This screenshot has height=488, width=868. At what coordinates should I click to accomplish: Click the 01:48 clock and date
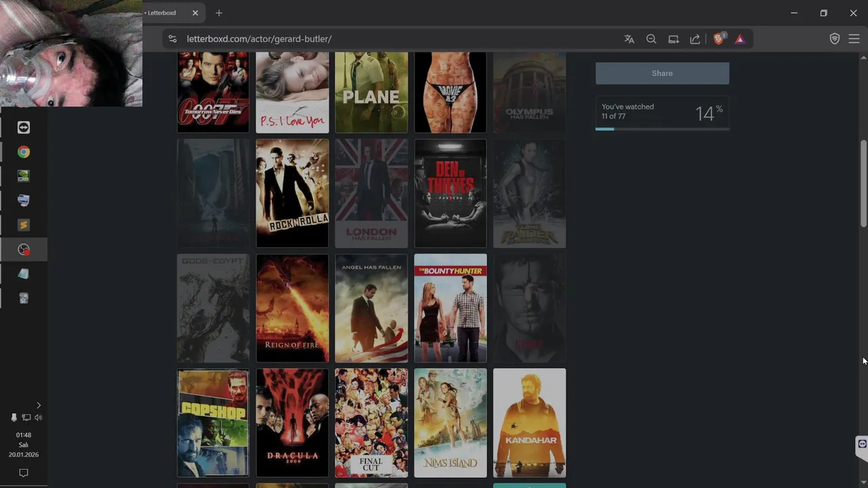point(24,445)
